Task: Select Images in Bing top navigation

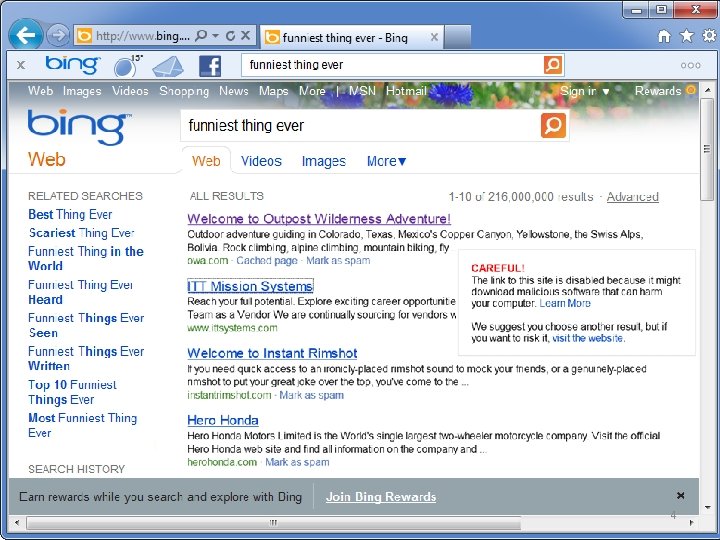Action: point(82,91)
